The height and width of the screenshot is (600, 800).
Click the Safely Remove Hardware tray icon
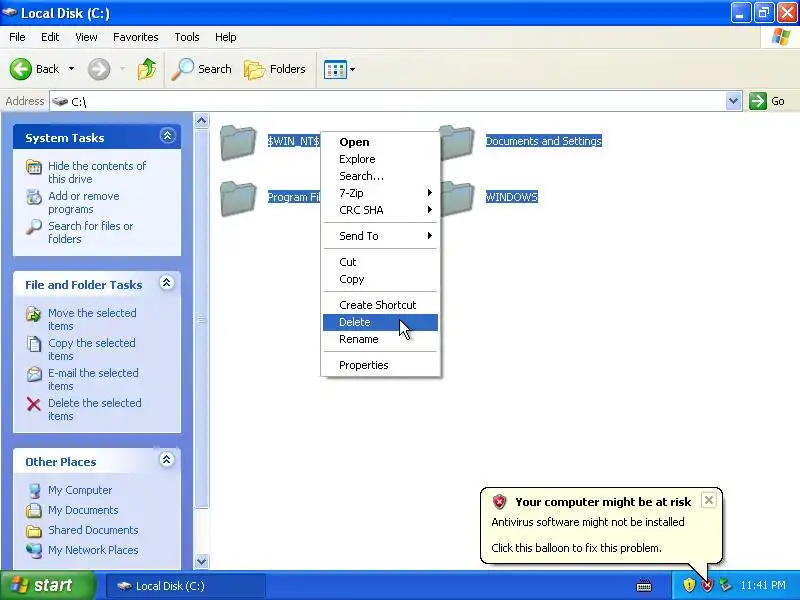pos(725,585)
